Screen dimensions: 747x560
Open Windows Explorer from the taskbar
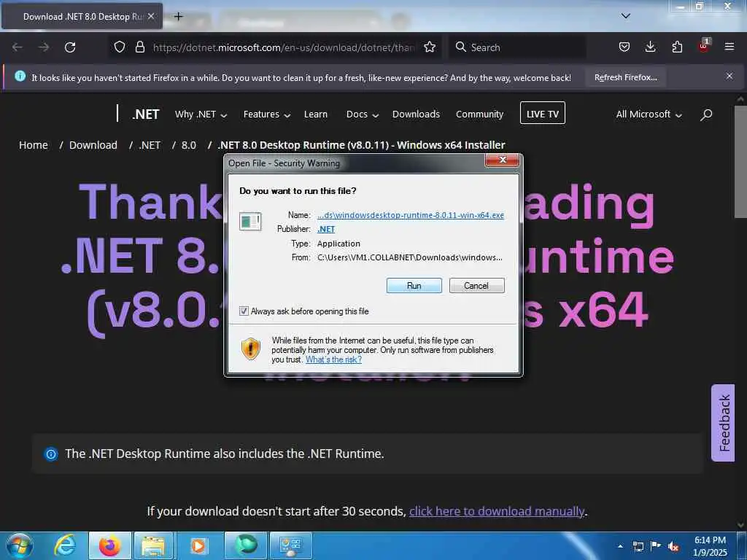[153, 545]
